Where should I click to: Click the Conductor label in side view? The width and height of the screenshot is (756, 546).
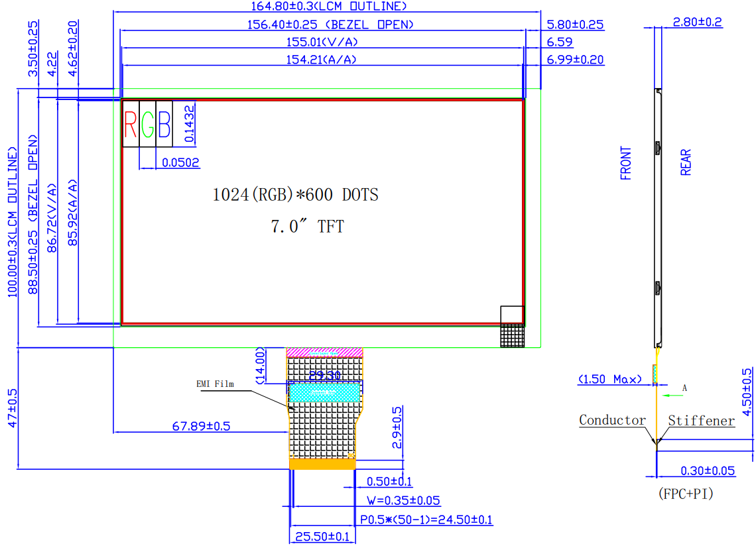pos(612,420)
